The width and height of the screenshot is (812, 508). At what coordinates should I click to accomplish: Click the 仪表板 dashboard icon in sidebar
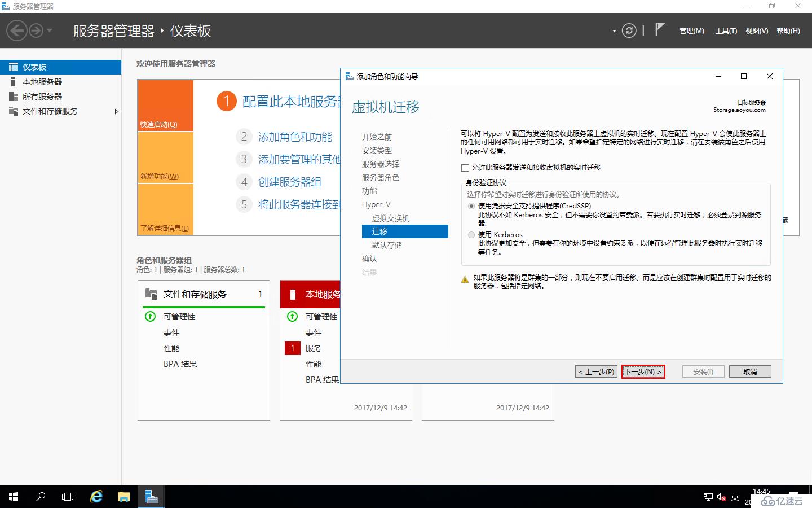pos(14,67)
